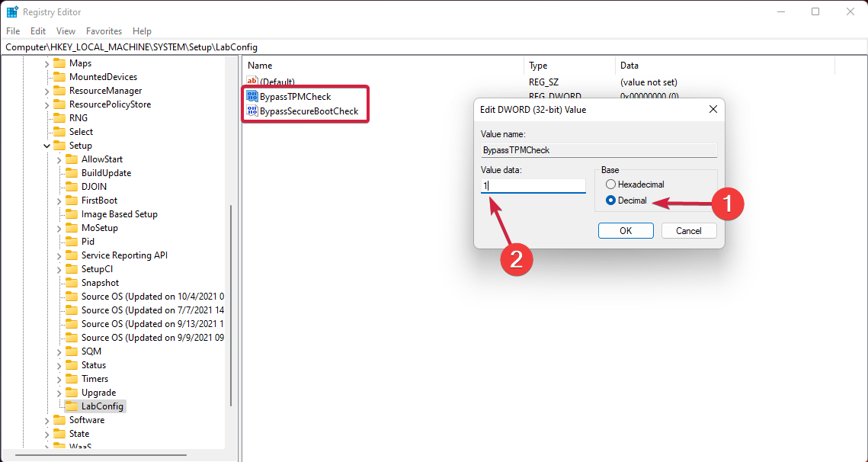The height and width of the screenshot is (462, 868).
Task: Open the File menu
Action: [13, 31]
